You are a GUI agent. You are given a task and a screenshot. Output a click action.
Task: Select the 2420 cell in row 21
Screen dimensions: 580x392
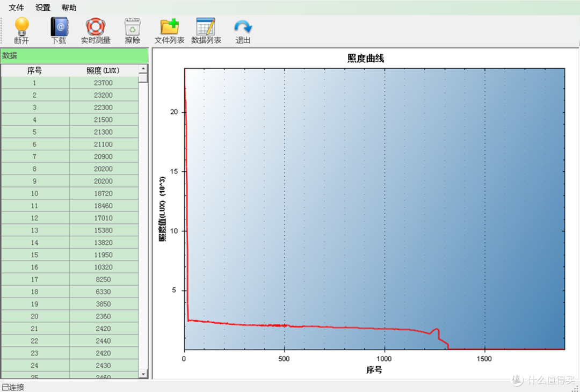point(104,329)
